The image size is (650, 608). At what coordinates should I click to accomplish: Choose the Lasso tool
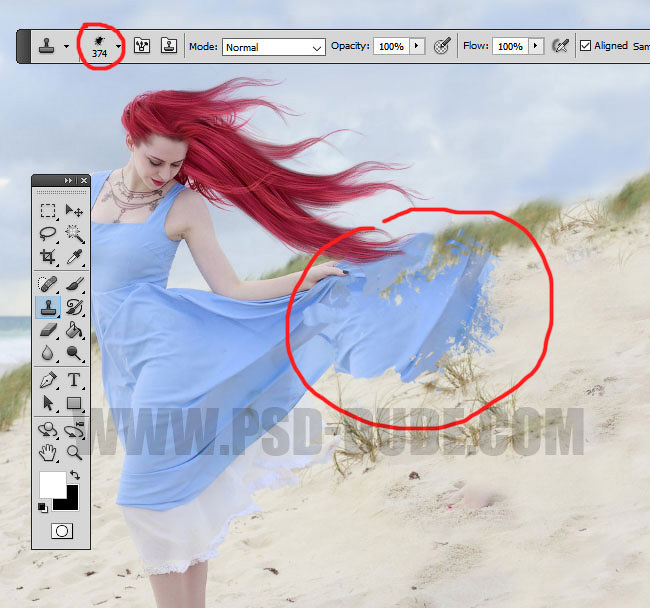[x=48, y=233]
